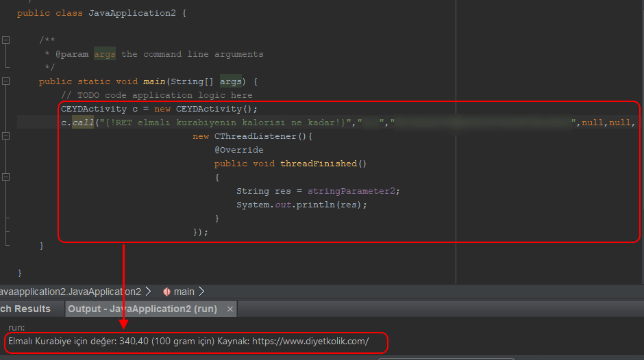Screen dimensions: 644x360
Task: Collapse the main method fold marker
Action: 6,81
